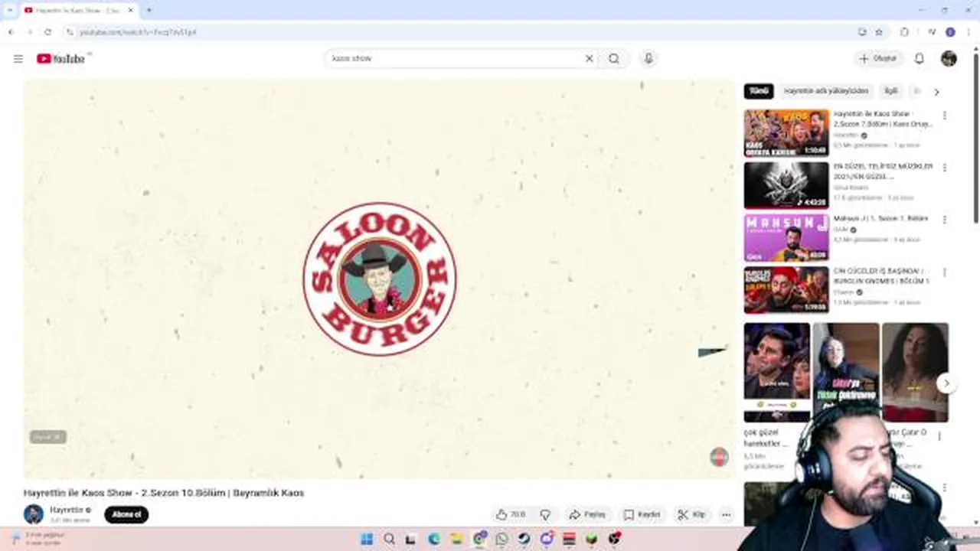Viewport: 980px width, 551px height.
Task: Go to the YouTube home logo
Action: [61, 59]
